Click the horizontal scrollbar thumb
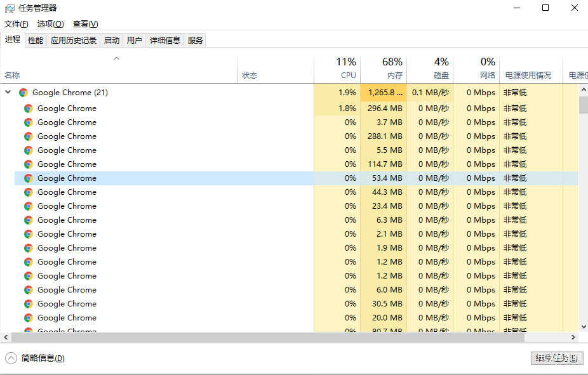 [268, 337]
